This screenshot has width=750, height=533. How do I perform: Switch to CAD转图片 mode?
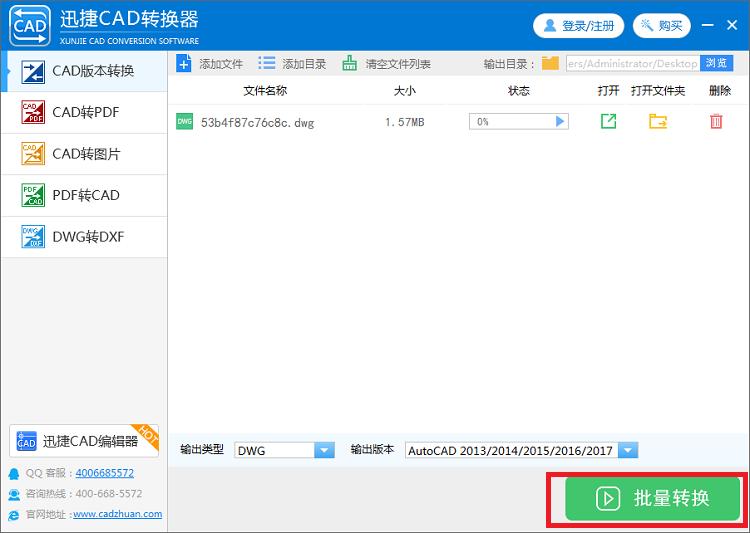(x=85, y=154)
